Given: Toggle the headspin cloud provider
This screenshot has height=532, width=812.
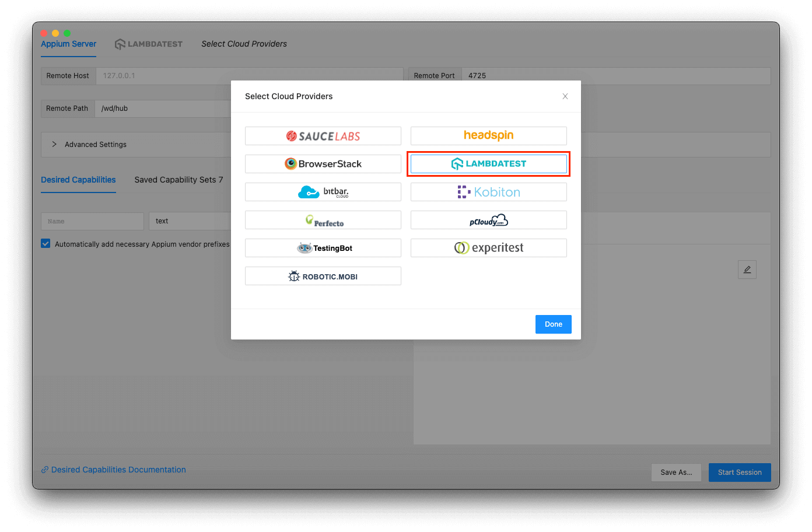Looking at the screenshot, I should [x=488, y=135].
